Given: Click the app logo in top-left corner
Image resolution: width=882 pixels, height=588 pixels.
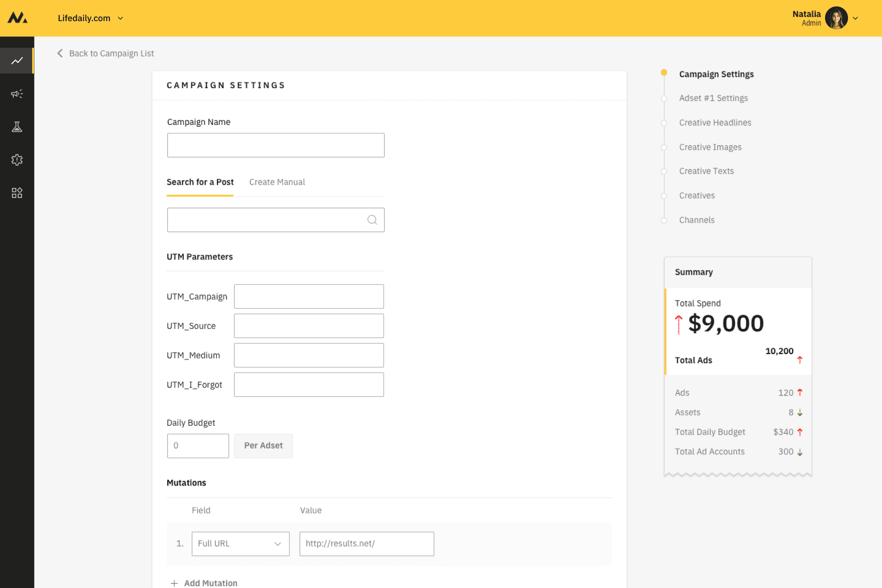Looking at the screenshot, I should click(x=17, y=18).
